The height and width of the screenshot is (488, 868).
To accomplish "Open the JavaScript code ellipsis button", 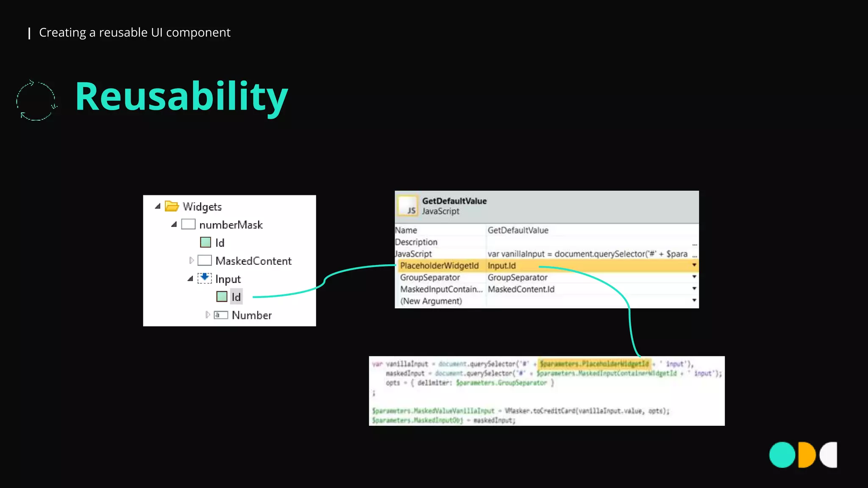I will point(694,255).
